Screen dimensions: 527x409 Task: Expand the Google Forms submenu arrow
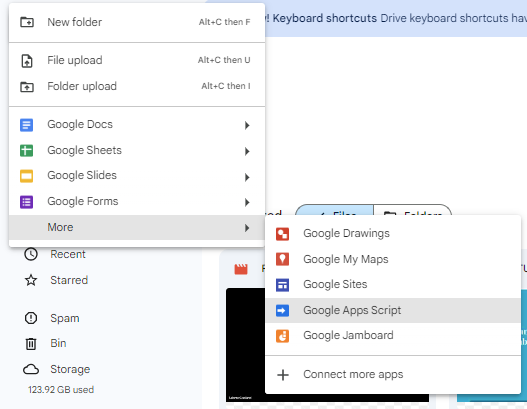coord(247,202)
